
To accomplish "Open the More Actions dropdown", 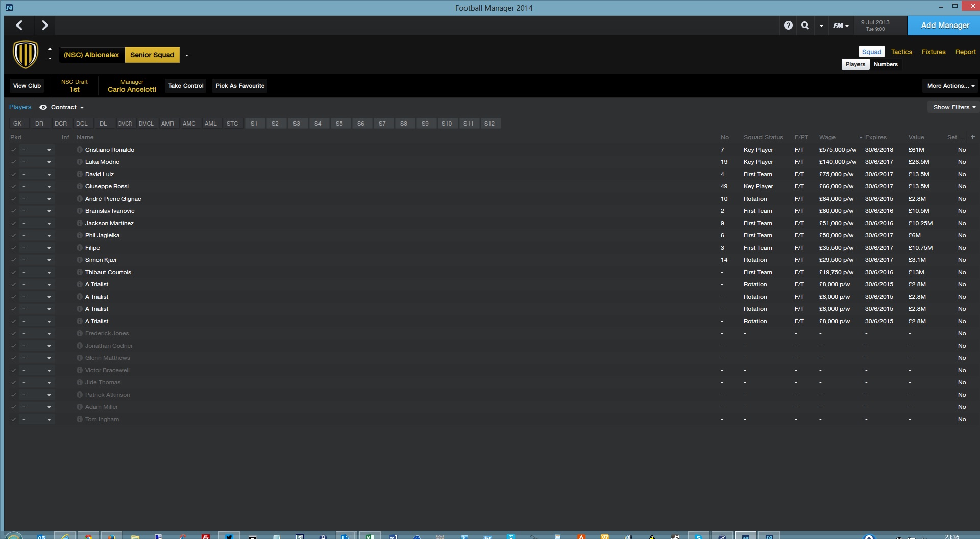I will (x=950, y=86).
